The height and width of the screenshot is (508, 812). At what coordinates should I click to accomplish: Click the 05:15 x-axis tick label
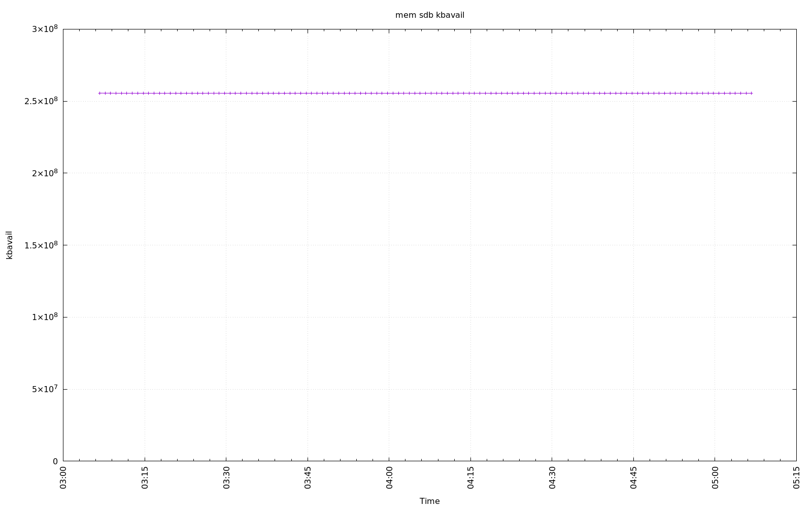[796, 478]
